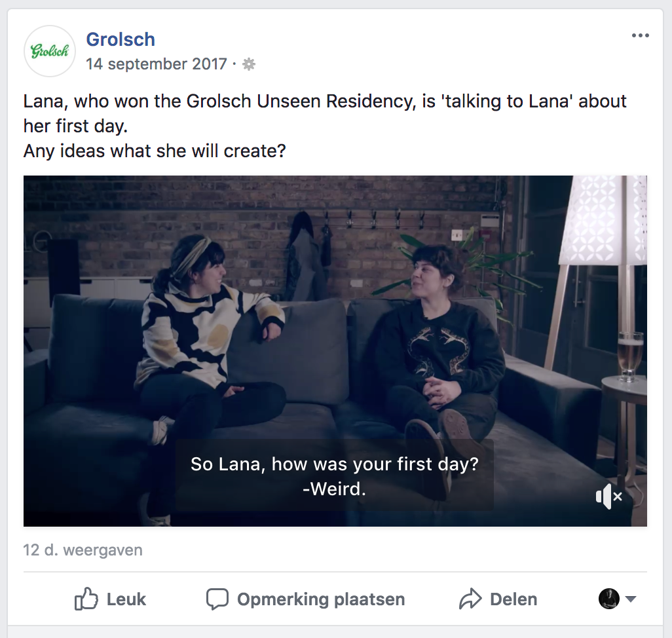Image resolution: width=672 pixels, height=638 pixels.
Task: Click the small profile avatar by Delen
Action: (x=609, y=599)
